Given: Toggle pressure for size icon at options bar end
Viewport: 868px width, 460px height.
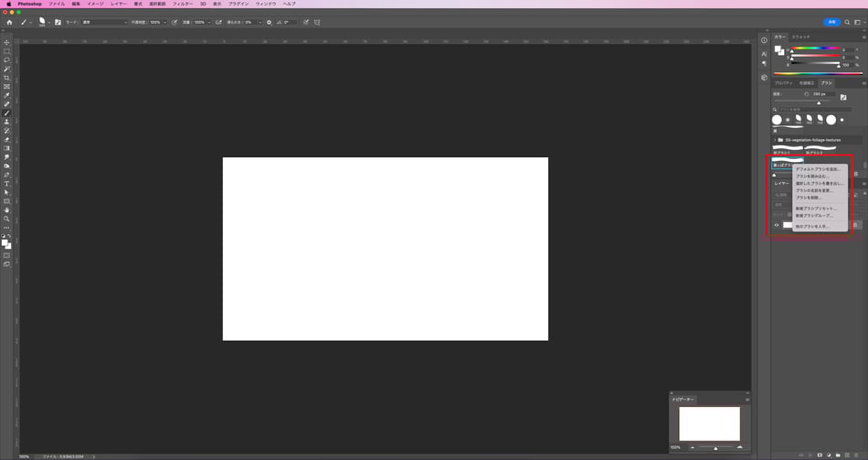Looking at the screenshot, I should [305, 22].
